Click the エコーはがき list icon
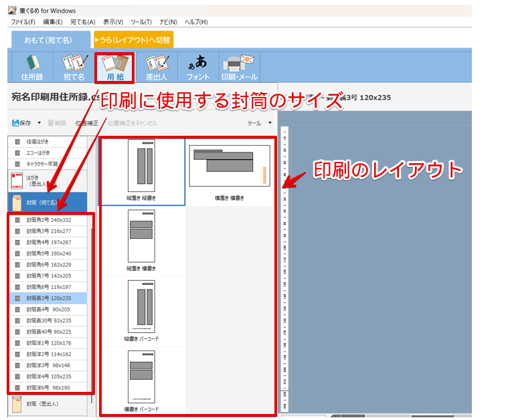 (x=17, y=152)
